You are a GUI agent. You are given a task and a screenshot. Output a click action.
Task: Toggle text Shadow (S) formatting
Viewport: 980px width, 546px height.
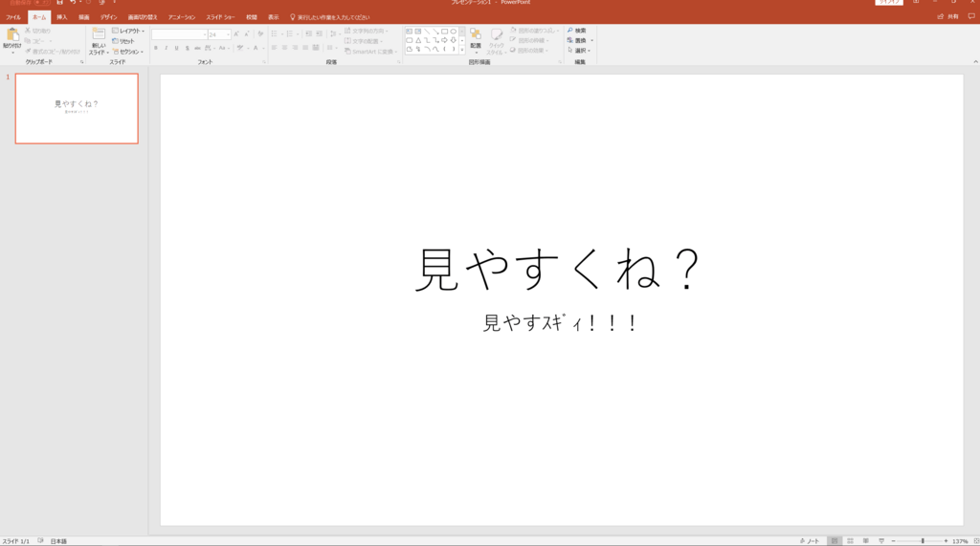tap(187, 48)
